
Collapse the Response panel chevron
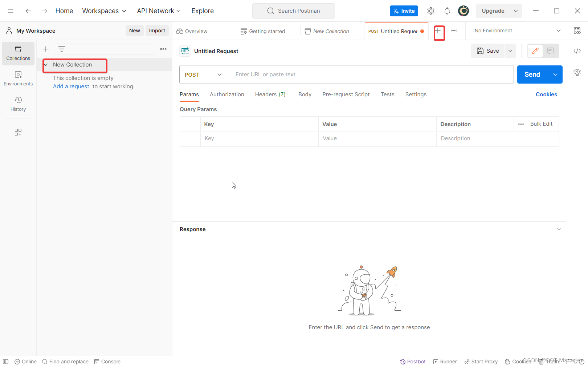[x=559, y=229]
